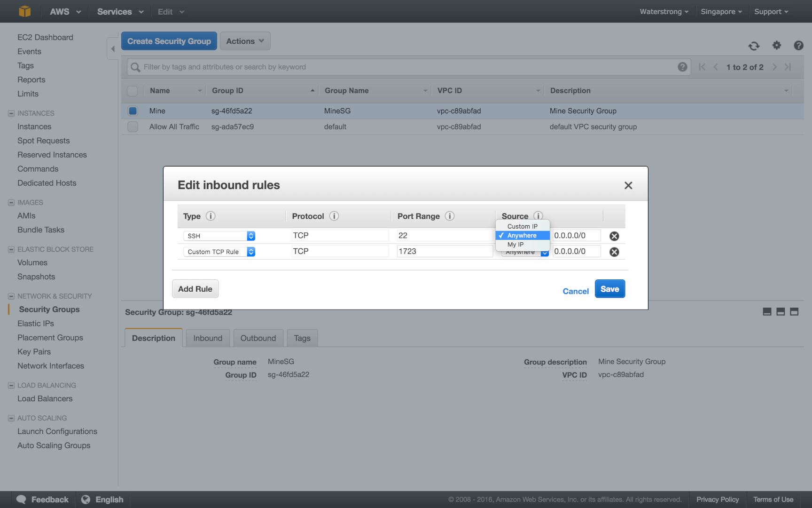The height and width of the screenshot is (508, 812).
Task: Click the globe language icon
Action: coord(86,500)
